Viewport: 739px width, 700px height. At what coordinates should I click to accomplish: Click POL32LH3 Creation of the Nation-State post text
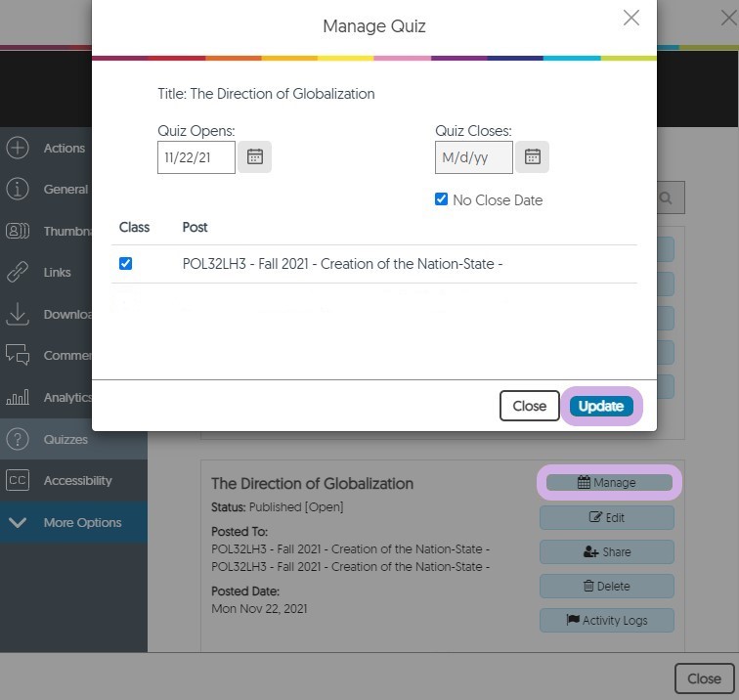[x=342, y=264]
